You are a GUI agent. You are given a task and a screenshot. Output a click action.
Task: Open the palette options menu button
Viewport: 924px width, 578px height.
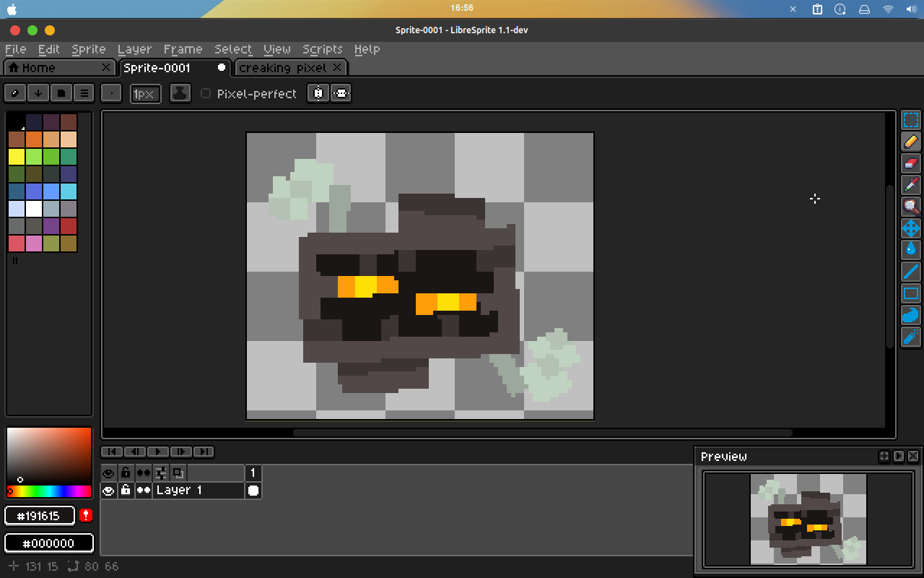pyautogui.click(x=84, y=93)
